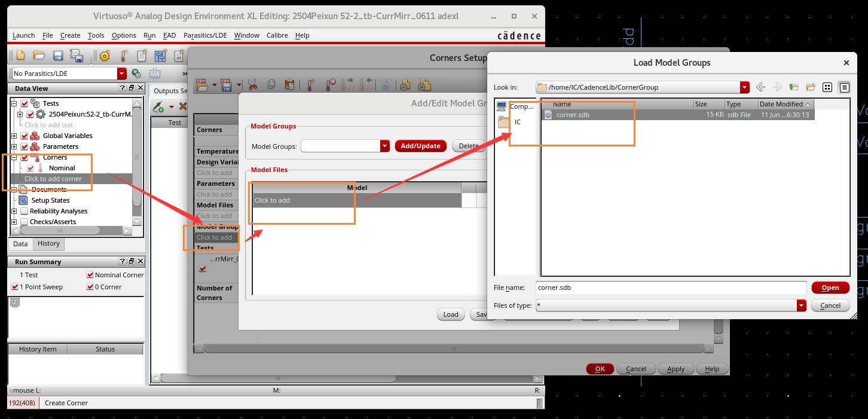This screenshot has width=868, height=419.
Task: Click the Load button in Add/Edit Model Groups
Action: (x=451, y=314)
